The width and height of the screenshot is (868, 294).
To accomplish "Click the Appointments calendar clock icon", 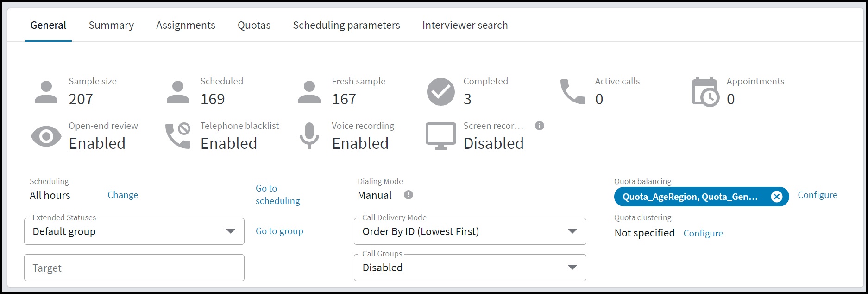I will 705,92.
